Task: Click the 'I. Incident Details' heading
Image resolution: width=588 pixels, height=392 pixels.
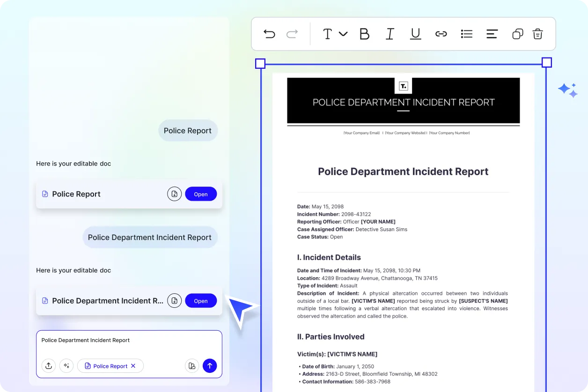Action: [329, 257]
